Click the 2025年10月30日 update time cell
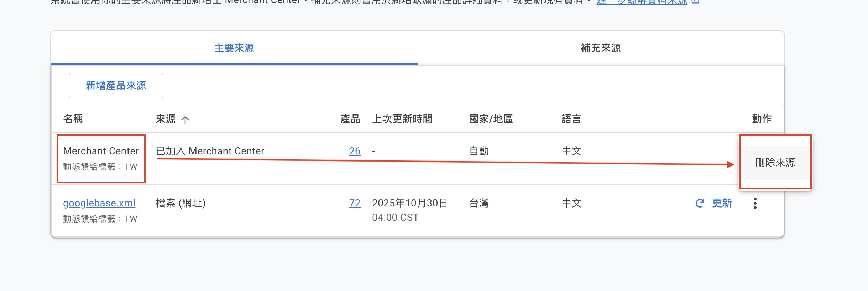Image resolution: width=868 pixels, height=291 pixels. [x=410, y=203]
